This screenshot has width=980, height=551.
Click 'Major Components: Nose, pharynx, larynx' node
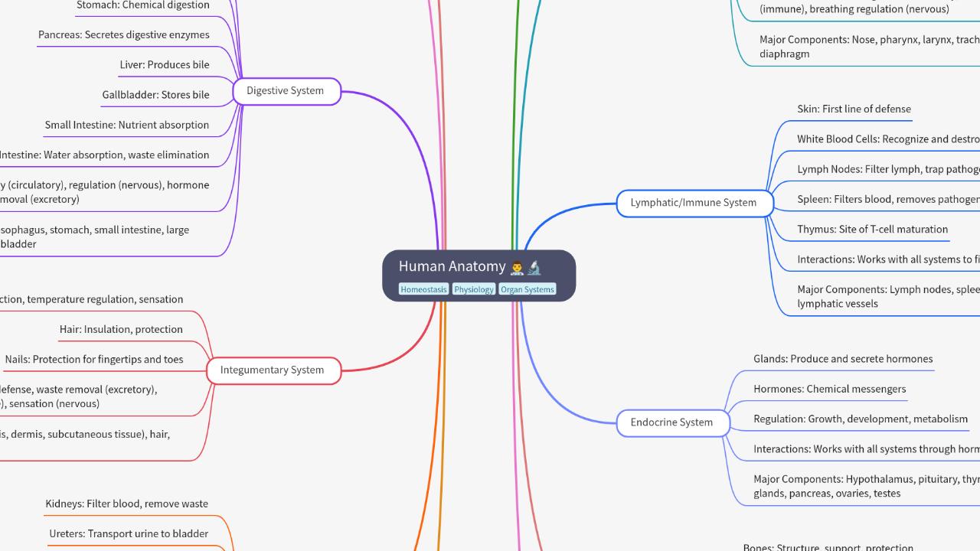pos(870,47)
